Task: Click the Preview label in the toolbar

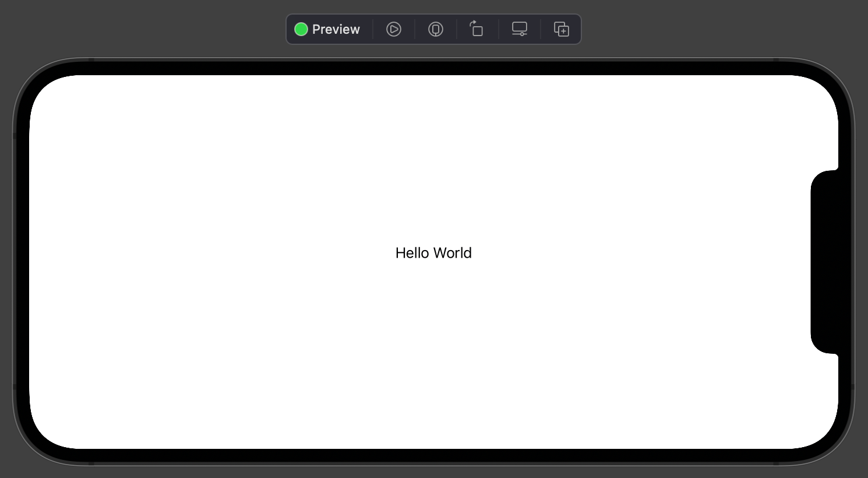Action: 336,29
